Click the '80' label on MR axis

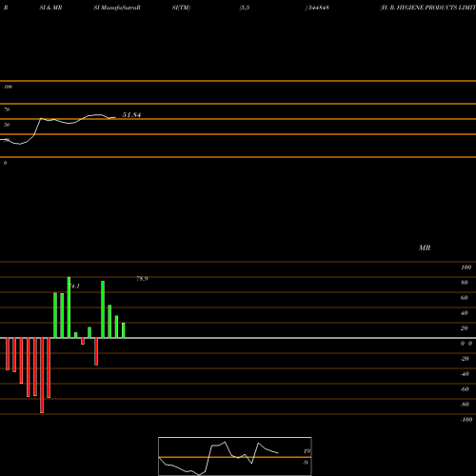click(465, 283)
